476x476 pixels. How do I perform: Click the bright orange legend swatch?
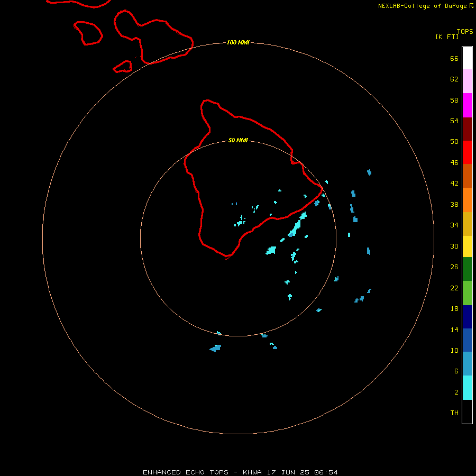467,200
